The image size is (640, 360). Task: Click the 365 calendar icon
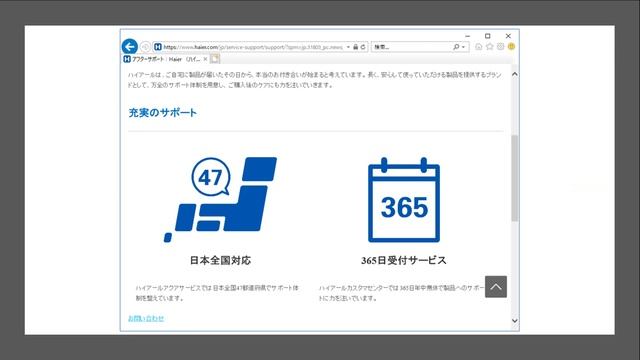pyautogui.click(x=404, y=200)
